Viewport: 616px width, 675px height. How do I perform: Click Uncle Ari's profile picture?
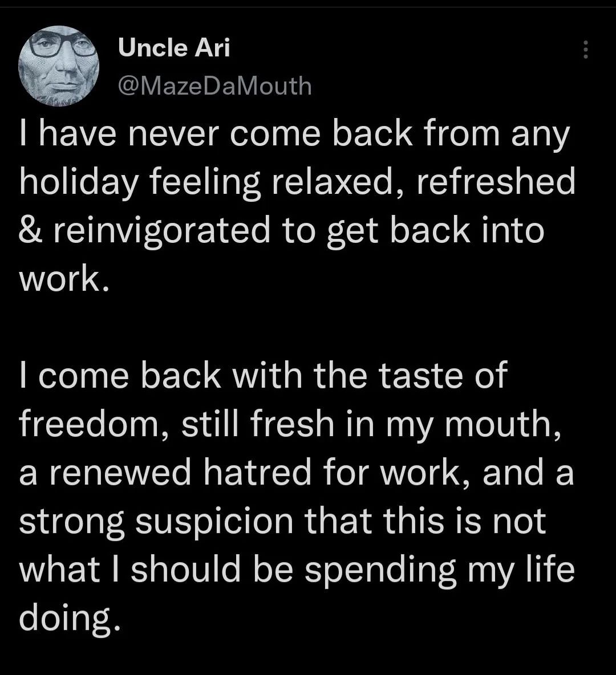tap(58, 66)
